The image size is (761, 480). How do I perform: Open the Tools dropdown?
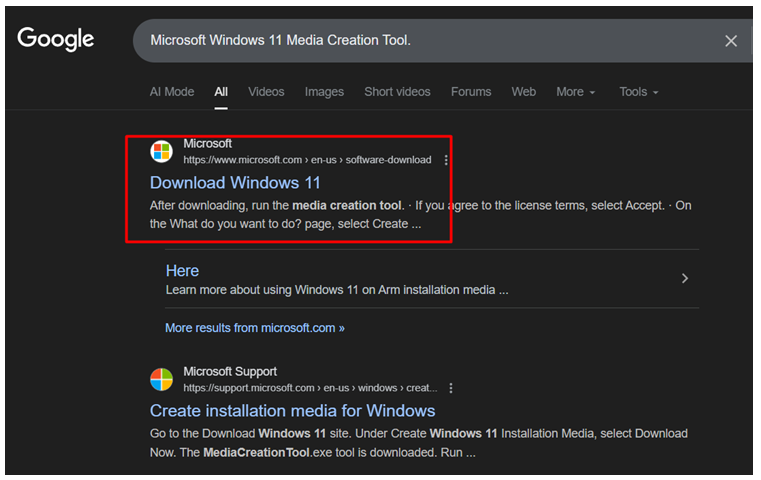coord(638,92)
